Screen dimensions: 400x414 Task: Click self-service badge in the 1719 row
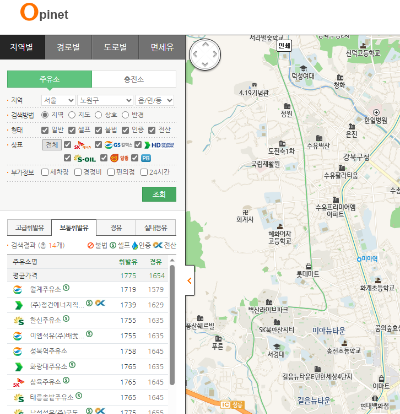[66, 287]
